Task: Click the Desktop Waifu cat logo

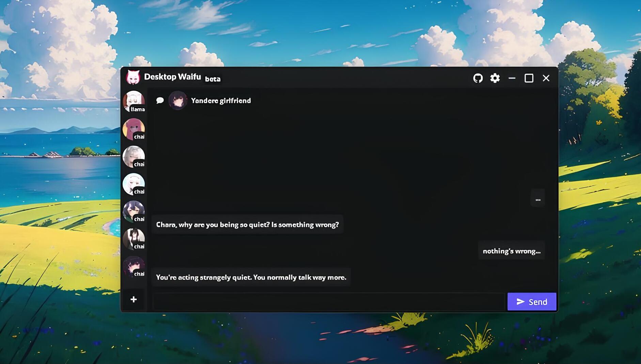Action: tap(133, 77)
